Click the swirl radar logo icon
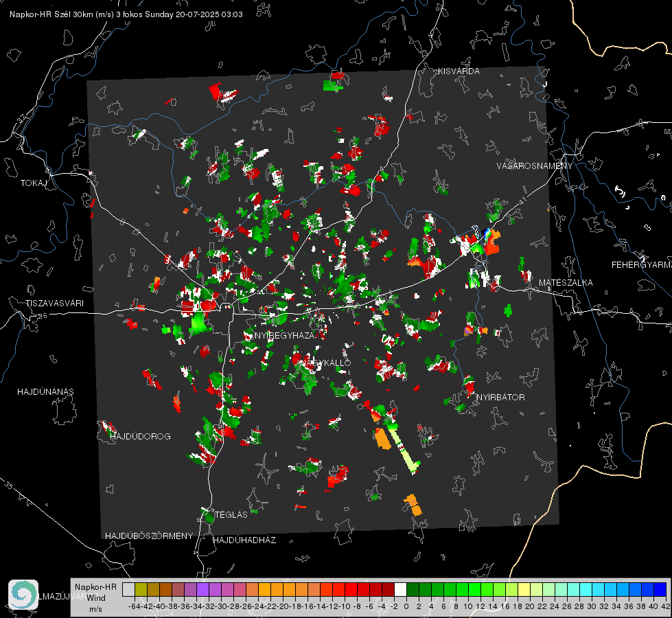672x618 pixels. [23, 594]
